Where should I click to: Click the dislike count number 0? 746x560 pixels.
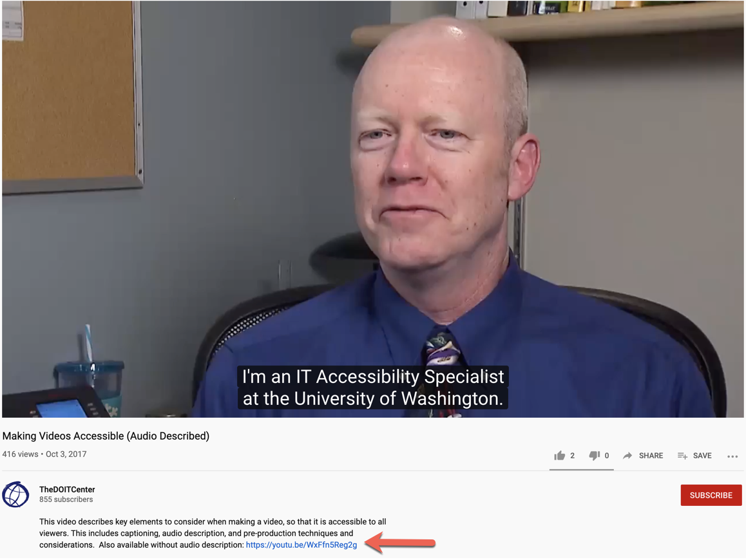607,456
